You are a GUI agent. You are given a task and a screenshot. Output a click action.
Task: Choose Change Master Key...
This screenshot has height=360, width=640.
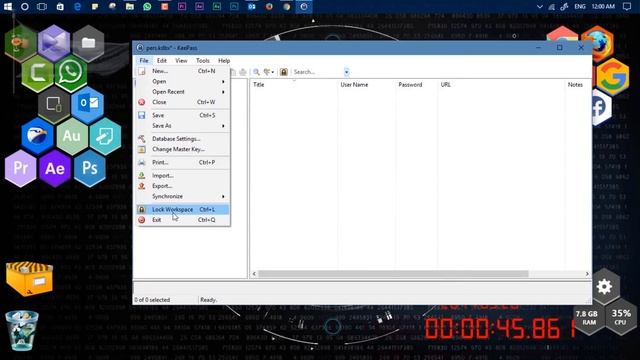[183, 149]
